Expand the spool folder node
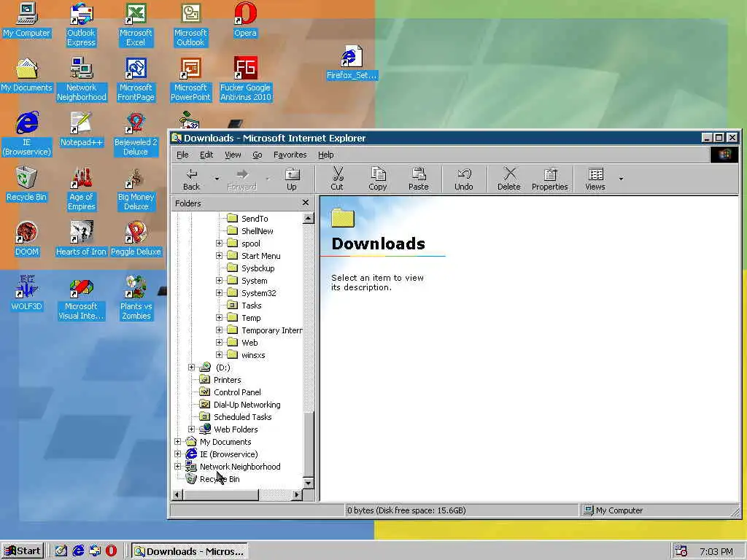 click(x=219, y=244)
